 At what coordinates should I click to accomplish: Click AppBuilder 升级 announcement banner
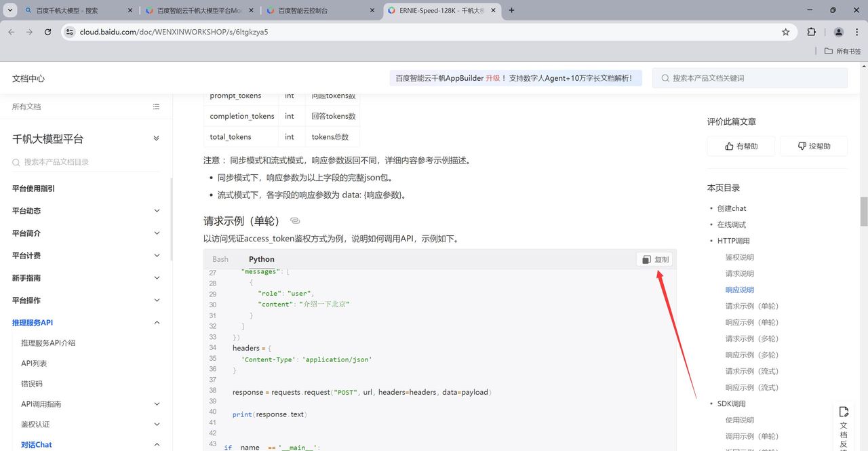[515, 78]
